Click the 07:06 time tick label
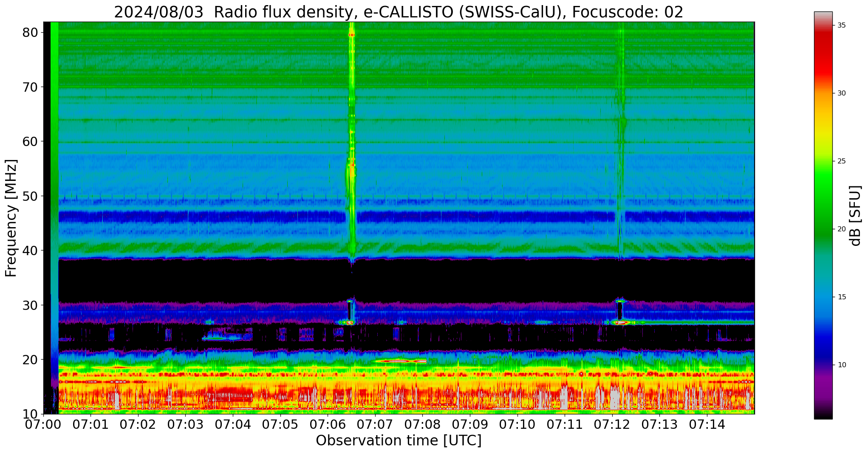 [328, 425]
